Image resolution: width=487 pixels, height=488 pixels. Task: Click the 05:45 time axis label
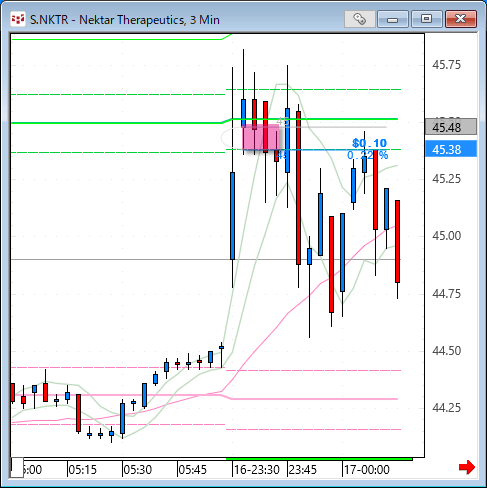pos(192,470)
